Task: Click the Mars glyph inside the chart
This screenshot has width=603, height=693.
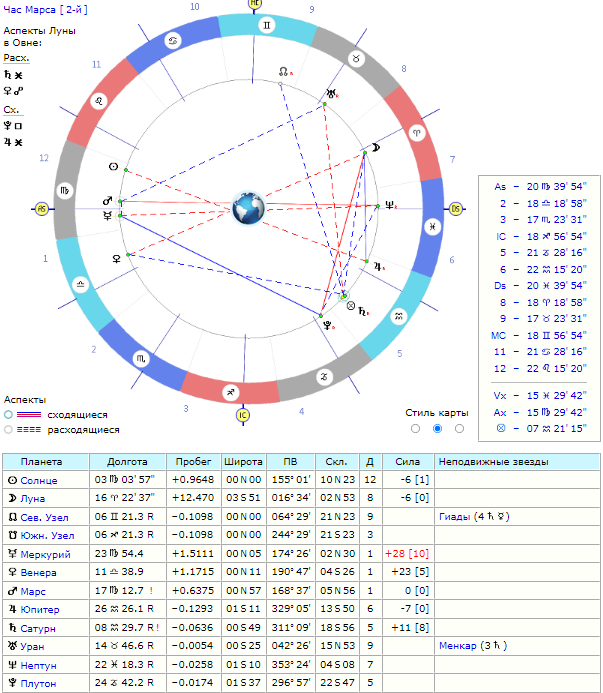Action: [x=107, y=201]
